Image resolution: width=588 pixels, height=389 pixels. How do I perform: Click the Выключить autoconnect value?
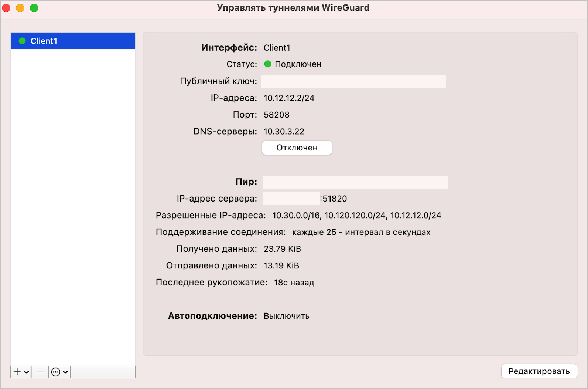point(286,316)
